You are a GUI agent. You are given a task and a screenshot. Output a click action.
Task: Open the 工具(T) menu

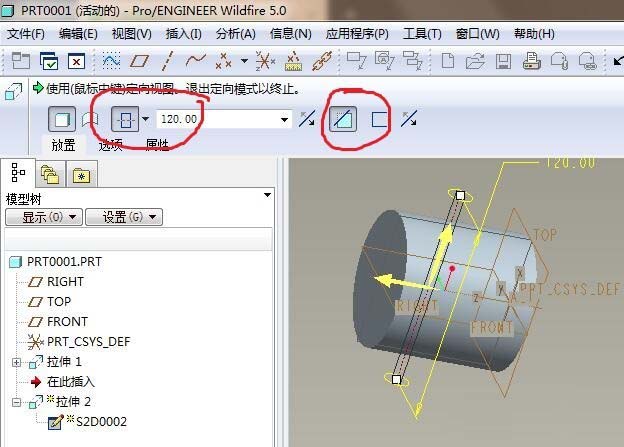pos(422,34)
